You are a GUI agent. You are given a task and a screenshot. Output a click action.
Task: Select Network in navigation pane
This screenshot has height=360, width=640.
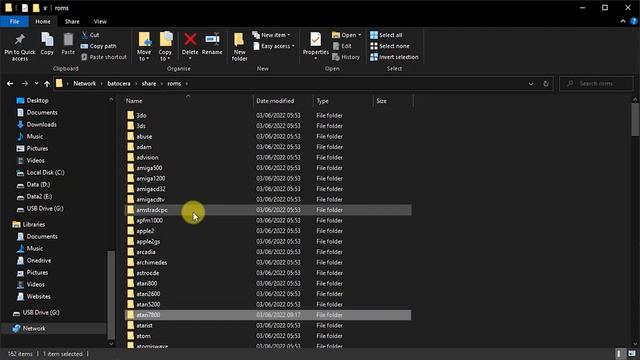pyautogui.click(x=29, y=329)
